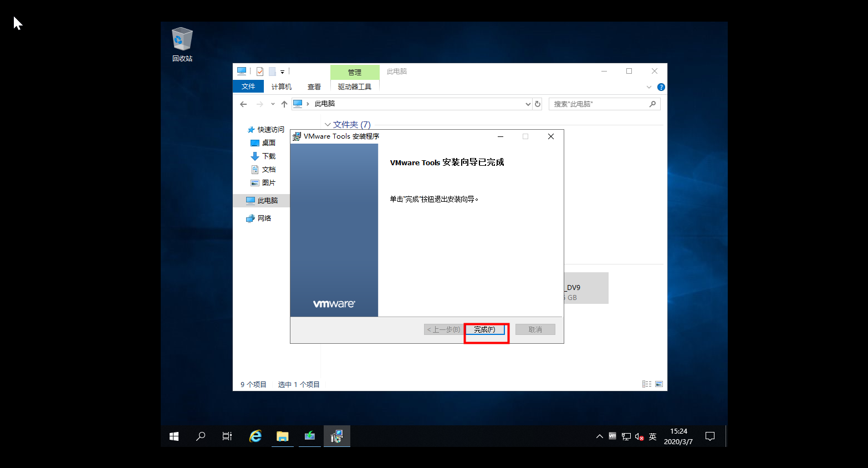
Task: Click the Explorer back arrow
Action: point(243,104)
